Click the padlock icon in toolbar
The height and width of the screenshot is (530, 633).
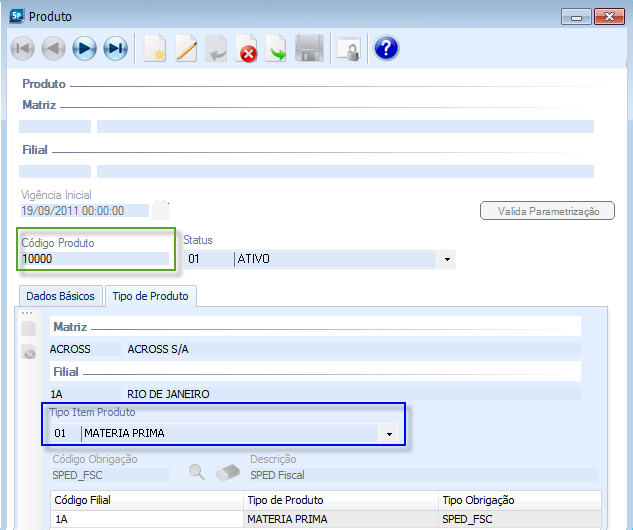pos(347,48)
